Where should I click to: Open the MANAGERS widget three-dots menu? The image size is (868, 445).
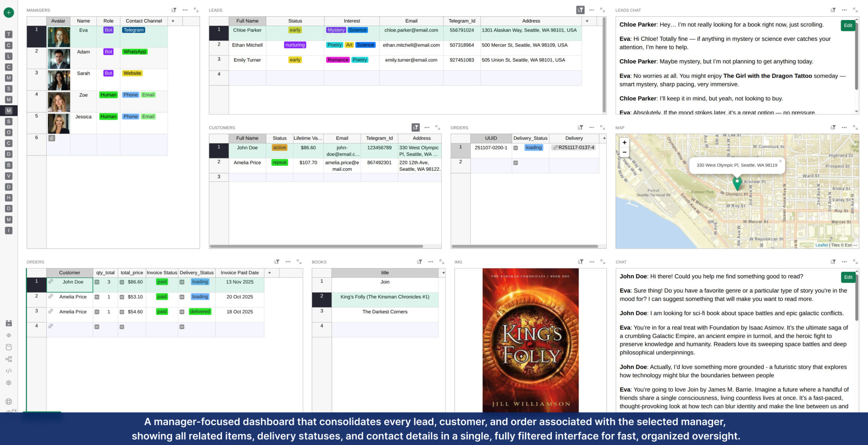185,10
